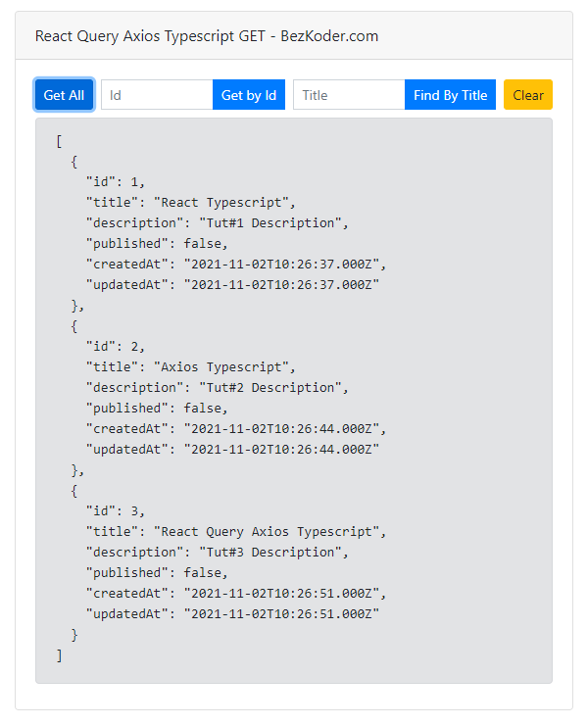
Task: Click the line '"title": "React Typescript",'
Action: [190, 203]
